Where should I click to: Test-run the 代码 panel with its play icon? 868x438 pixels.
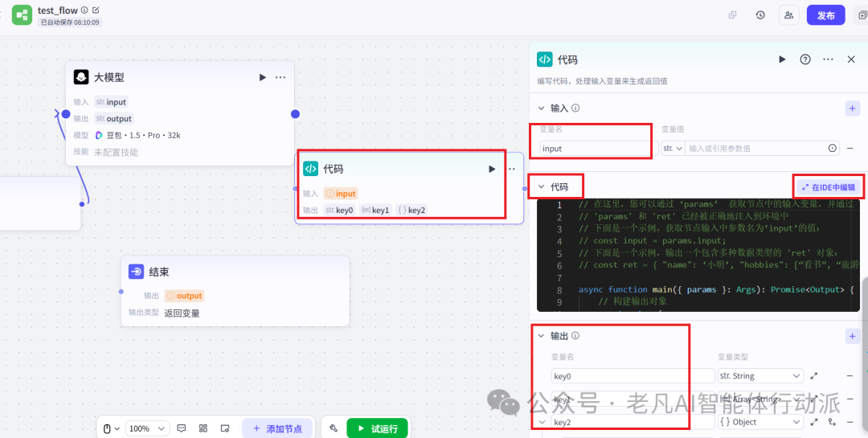point(782,59)
